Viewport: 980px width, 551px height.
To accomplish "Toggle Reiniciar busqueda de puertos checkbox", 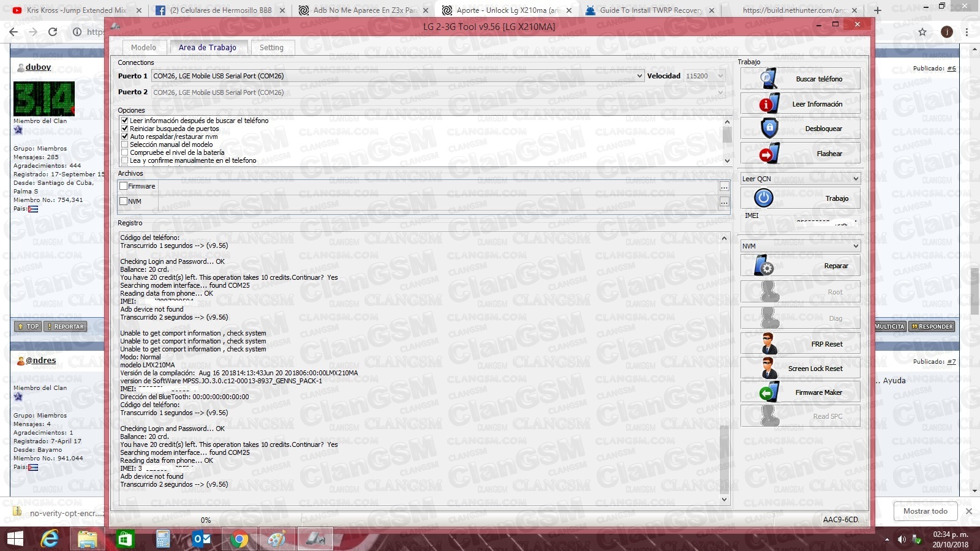I will coord(125,129).
